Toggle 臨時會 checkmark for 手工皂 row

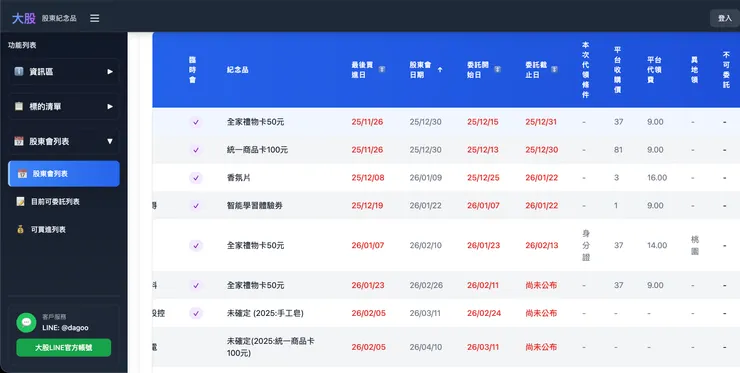[x=196, y=313]
